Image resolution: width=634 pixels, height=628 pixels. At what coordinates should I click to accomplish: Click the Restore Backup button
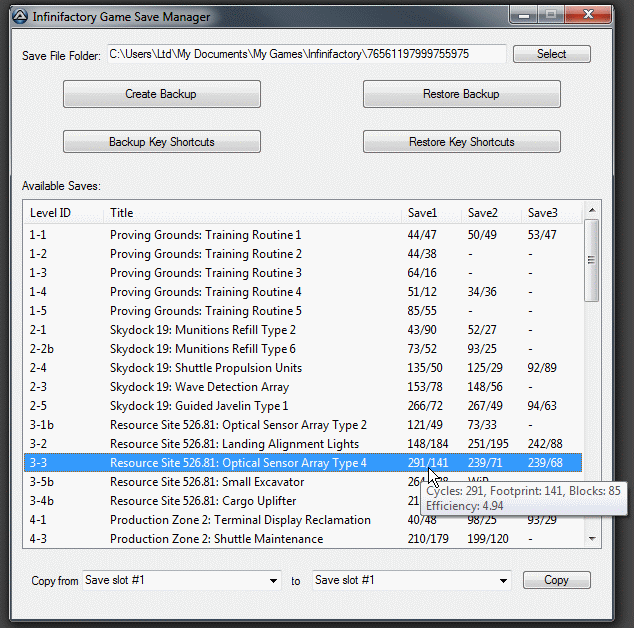(461, 94)
